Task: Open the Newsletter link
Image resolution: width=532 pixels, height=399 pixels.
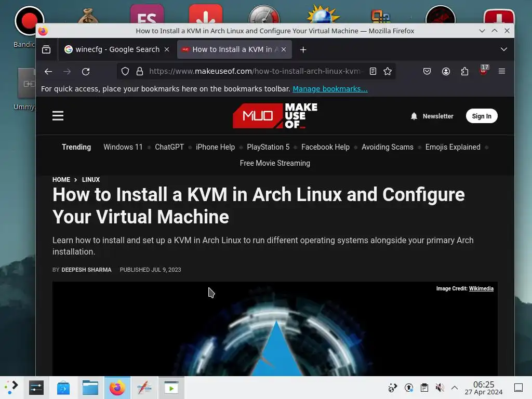Action: pos(437,116)
